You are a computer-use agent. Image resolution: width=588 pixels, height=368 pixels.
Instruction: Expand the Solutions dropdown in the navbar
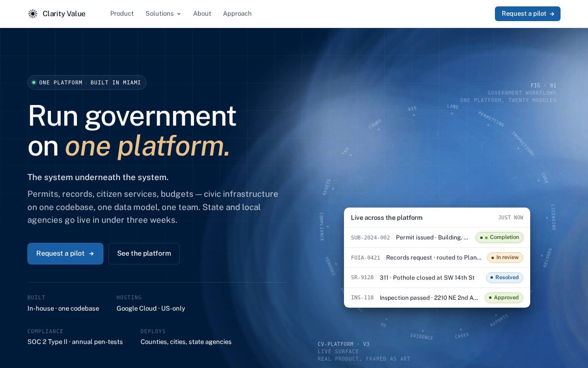(163, 14)
